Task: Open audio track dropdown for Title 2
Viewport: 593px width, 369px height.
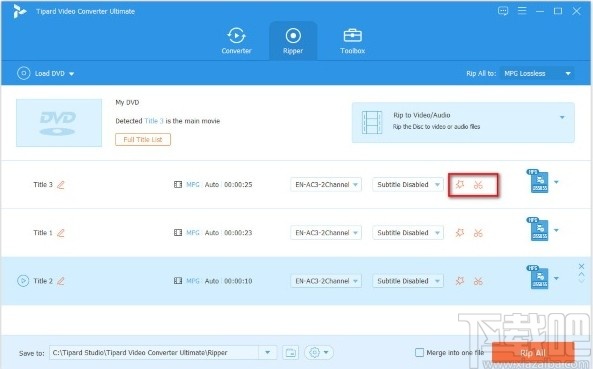Action: click(326, 281)
